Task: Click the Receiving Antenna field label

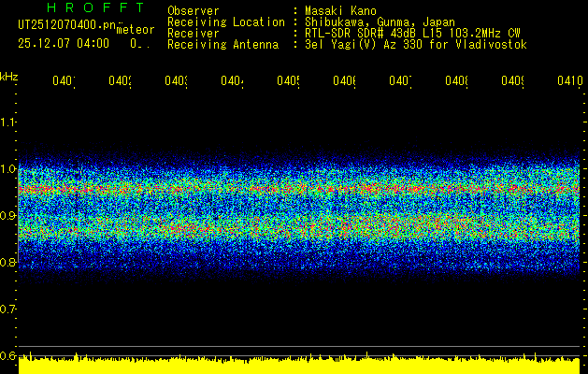Action: tap(222, 44)
